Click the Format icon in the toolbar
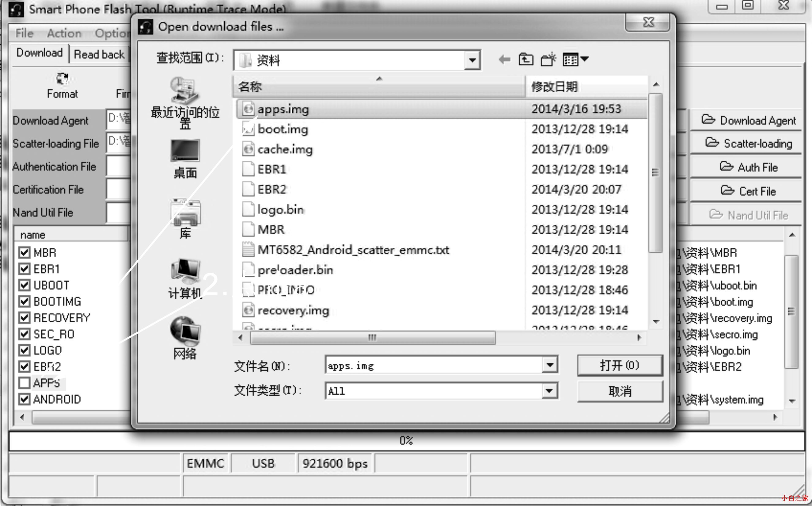 coord(63,79)
